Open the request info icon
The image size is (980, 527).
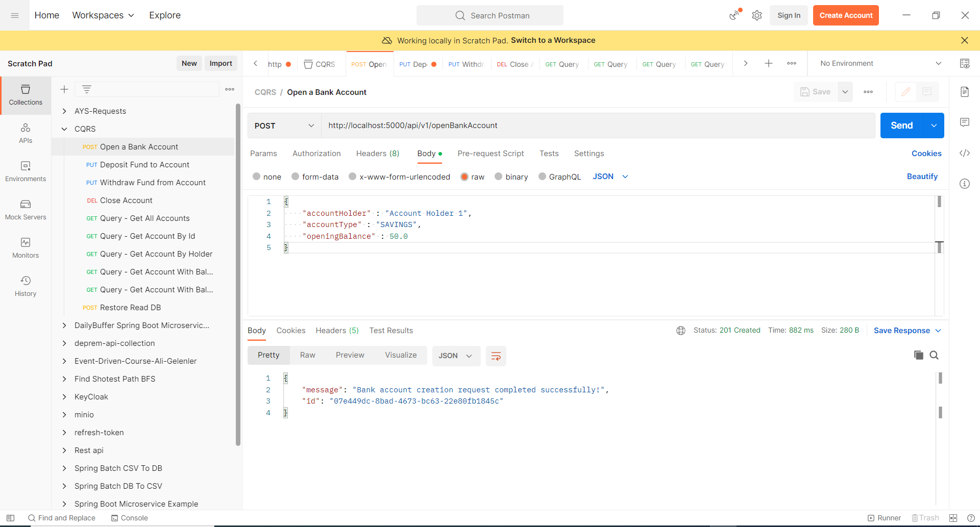(x=965, y=184)
